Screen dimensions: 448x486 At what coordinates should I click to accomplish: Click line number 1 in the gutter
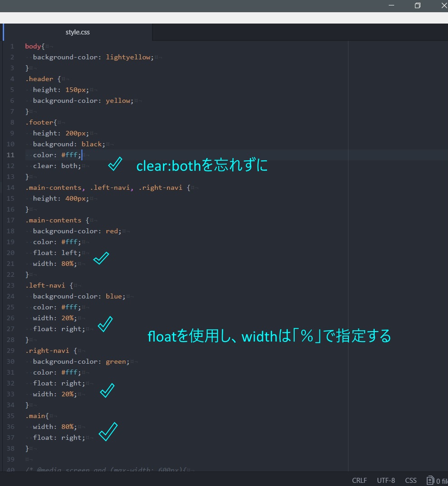12,46
